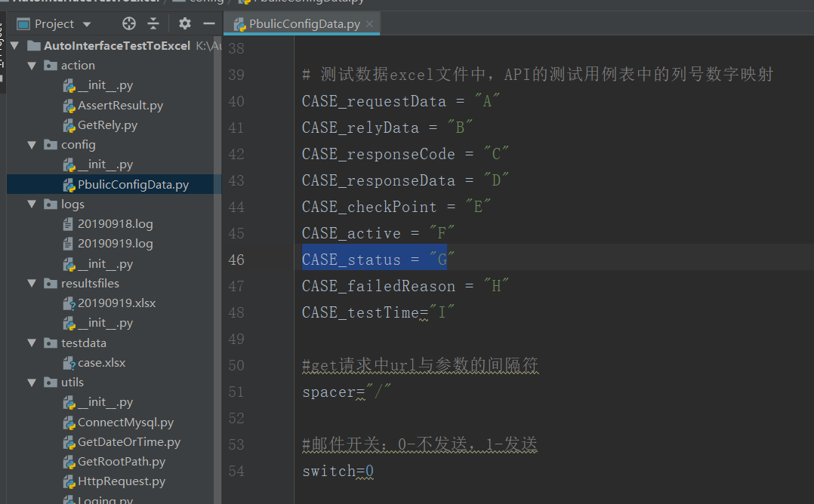Click the HttpRequest.py Python file icon

pyautogui.click(x=69, y=481)
